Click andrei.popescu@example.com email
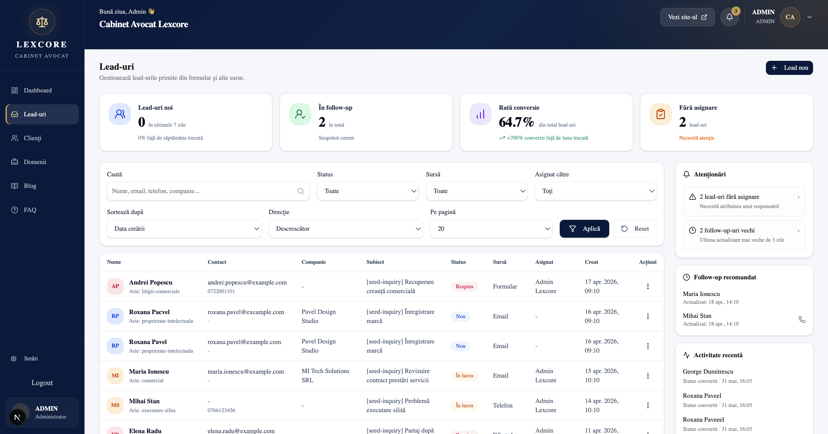 tap(247, 282)
